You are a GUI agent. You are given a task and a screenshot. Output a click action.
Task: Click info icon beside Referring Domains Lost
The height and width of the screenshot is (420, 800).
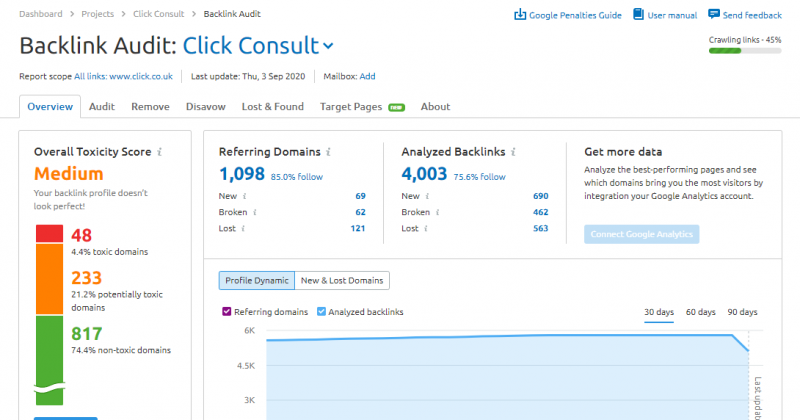click(243, 229)
